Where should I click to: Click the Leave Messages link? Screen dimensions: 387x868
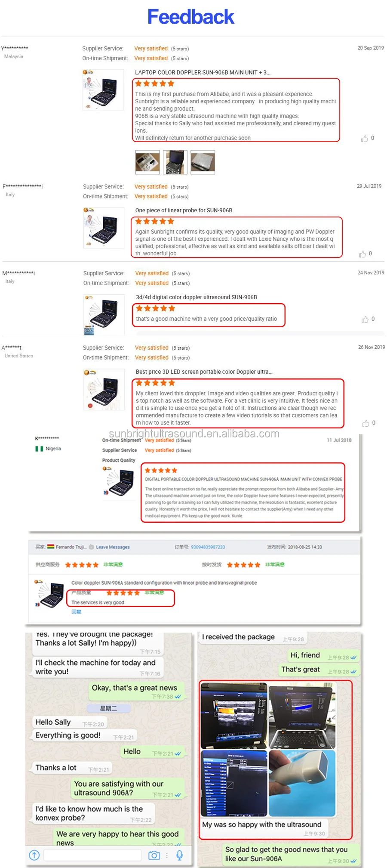(x=113, y=547)
